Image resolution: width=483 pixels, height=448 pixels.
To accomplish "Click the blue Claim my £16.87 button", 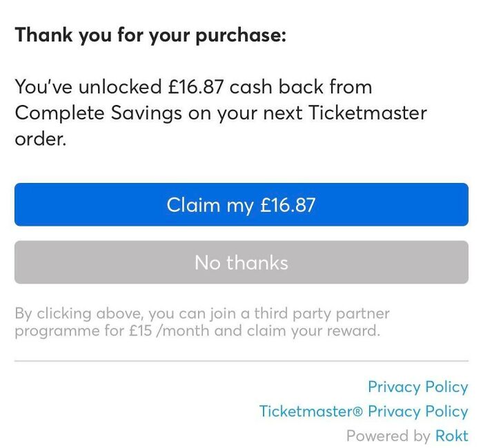I will pos(241,205).
